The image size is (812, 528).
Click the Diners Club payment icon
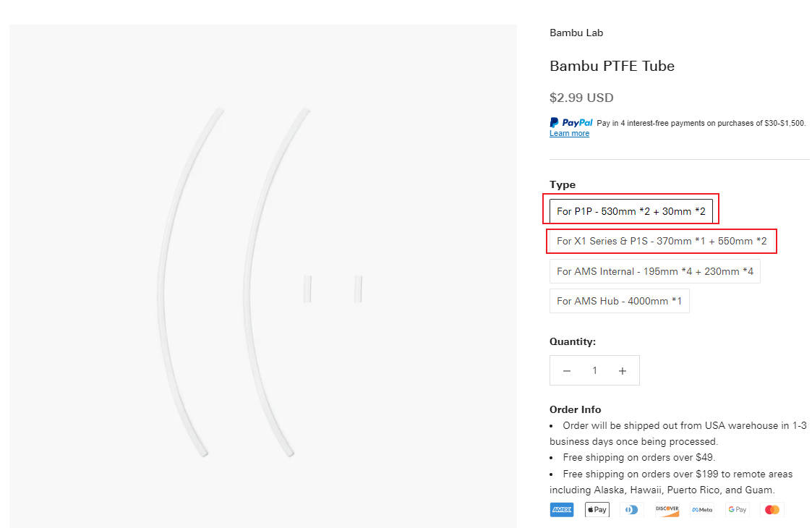[632, 509]
